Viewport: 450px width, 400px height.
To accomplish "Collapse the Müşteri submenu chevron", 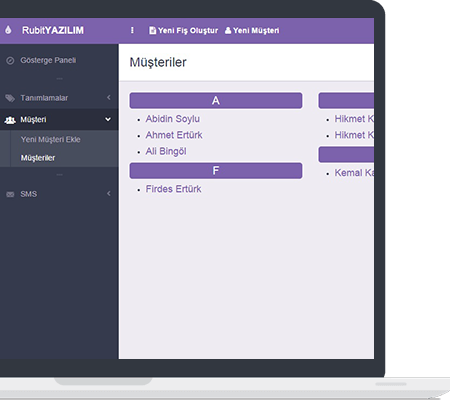I will (x=108, y=119).
